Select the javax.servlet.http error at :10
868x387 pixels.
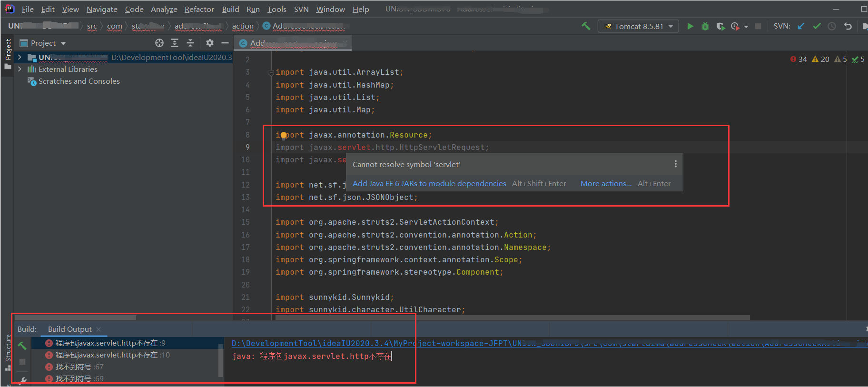pos(125,355)
